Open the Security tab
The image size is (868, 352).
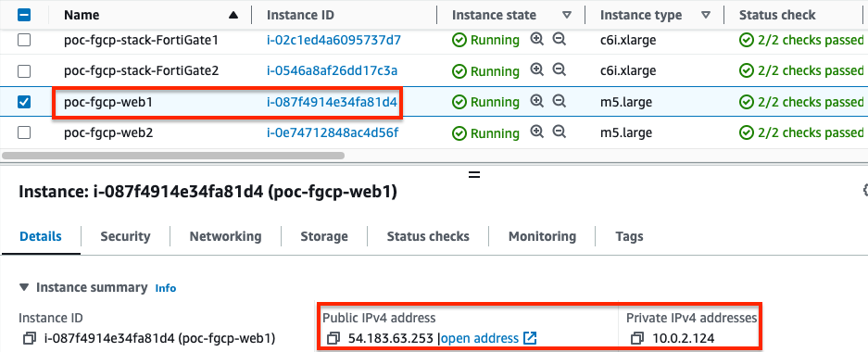tap(125, 236)
